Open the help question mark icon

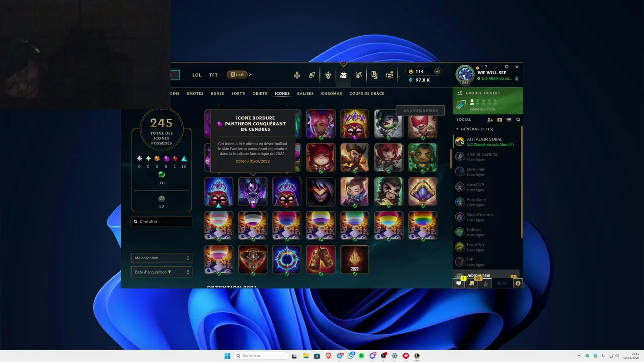[486, 67]
